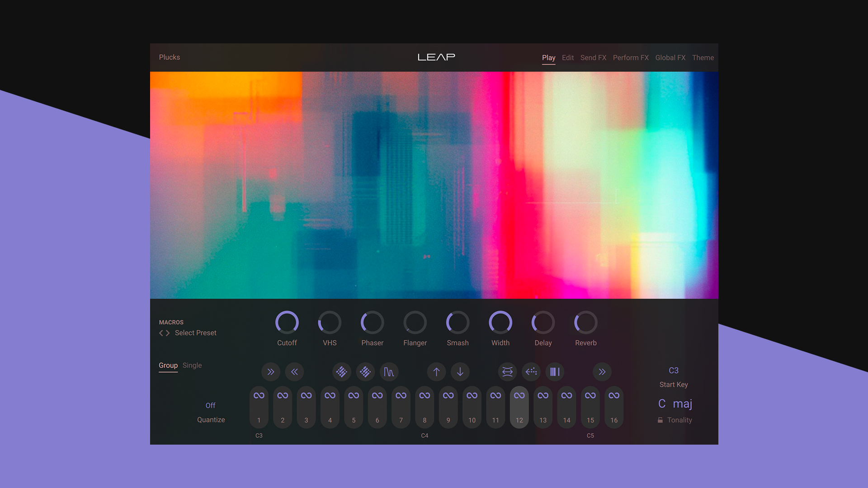This screenshot has width=868, height=488.
Task: Click the horizontal flip icon
Action: click(x=507, y=372)
